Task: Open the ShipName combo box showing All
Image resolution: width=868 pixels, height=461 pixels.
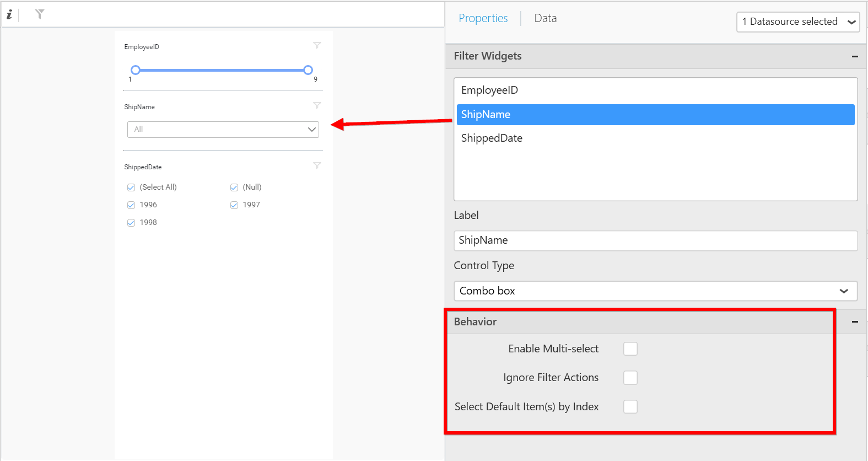Action: [x=223, y=130]
